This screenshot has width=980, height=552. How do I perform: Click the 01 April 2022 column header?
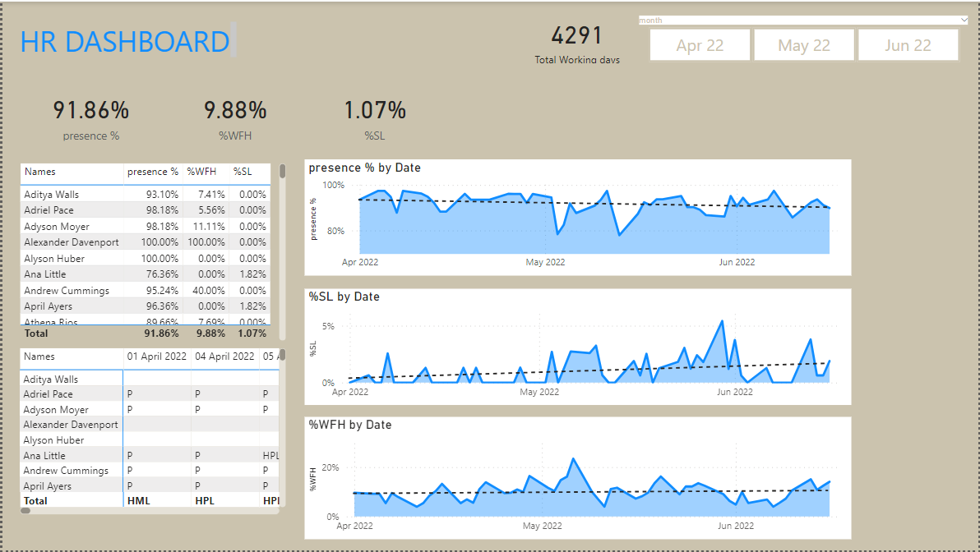tap(157, 356)
